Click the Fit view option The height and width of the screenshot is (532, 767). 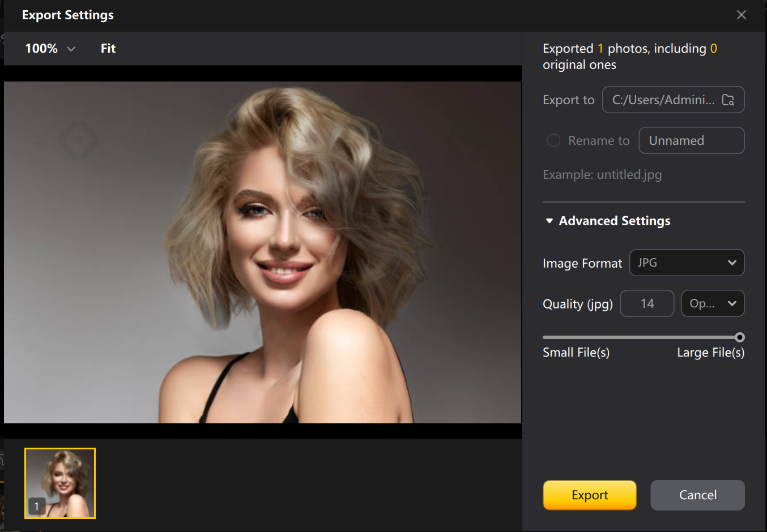coord(108,49)
